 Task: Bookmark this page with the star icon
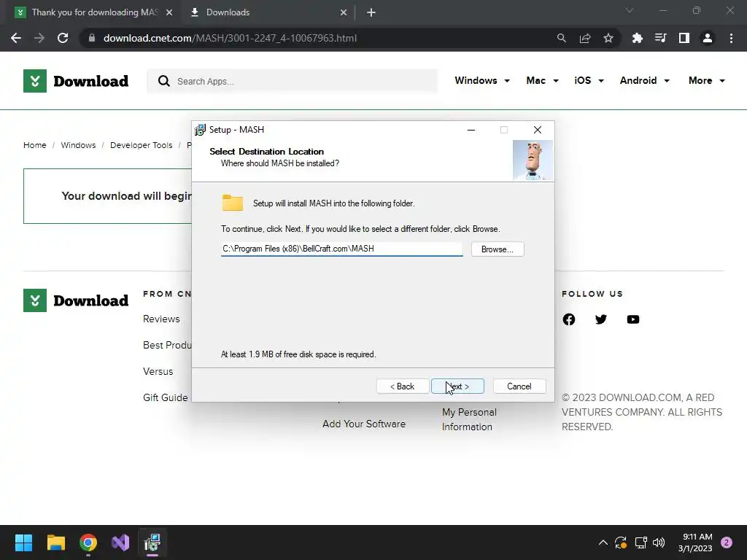click(608, 38)
